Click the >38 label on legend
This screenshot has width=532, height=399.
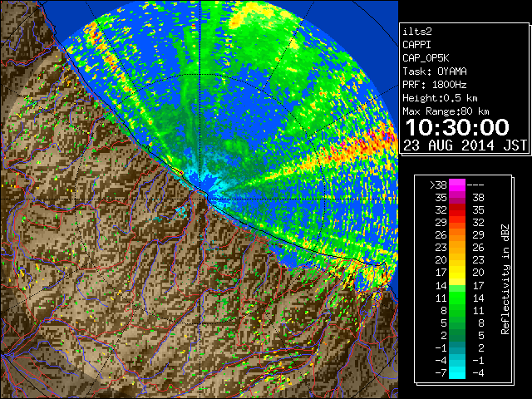pyautogui.click(x=438, y=185)
